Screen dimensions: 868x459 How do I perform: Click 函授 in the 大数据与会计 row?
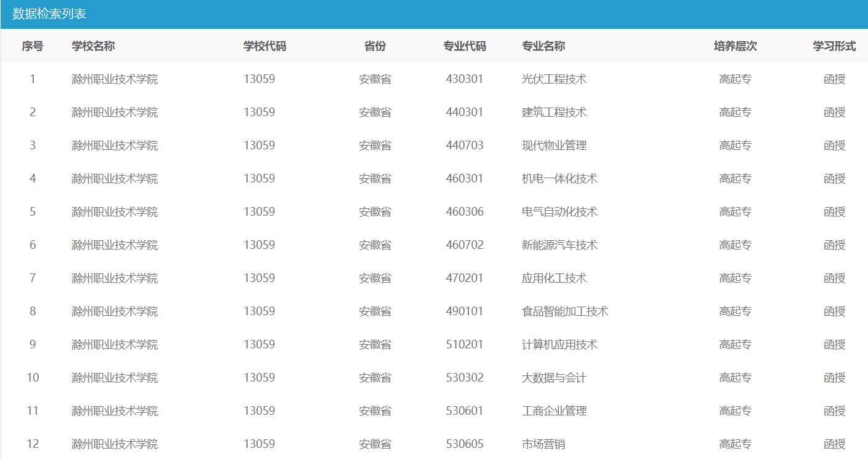coord(835,378)
